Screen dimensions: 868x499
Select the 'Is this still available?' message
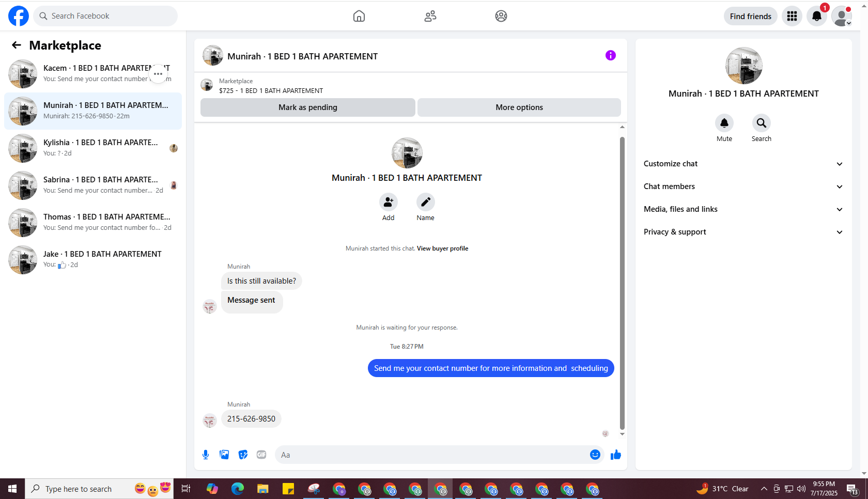[261, 281]
